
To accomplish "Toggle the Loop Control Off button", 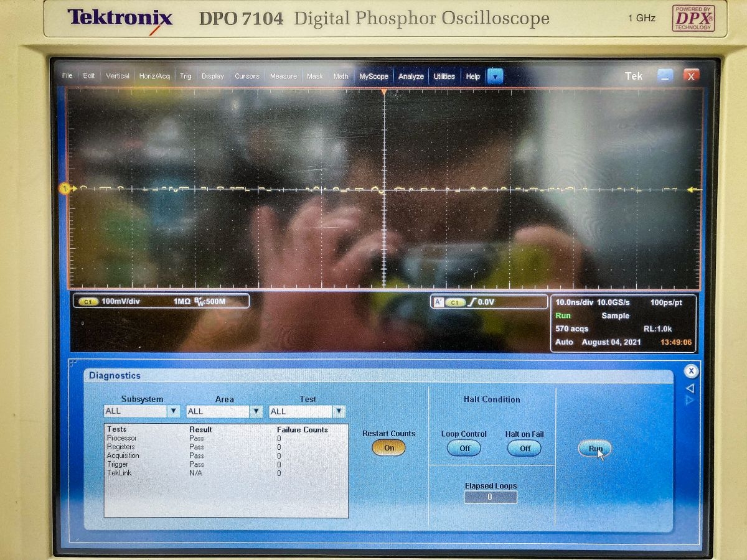I will [464, 448].
